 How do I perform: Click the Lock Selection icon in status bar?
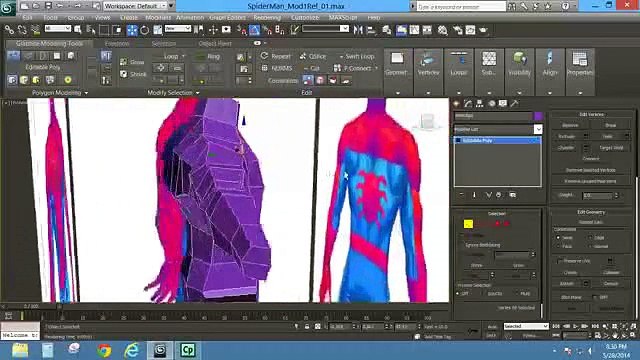[307, 327]
